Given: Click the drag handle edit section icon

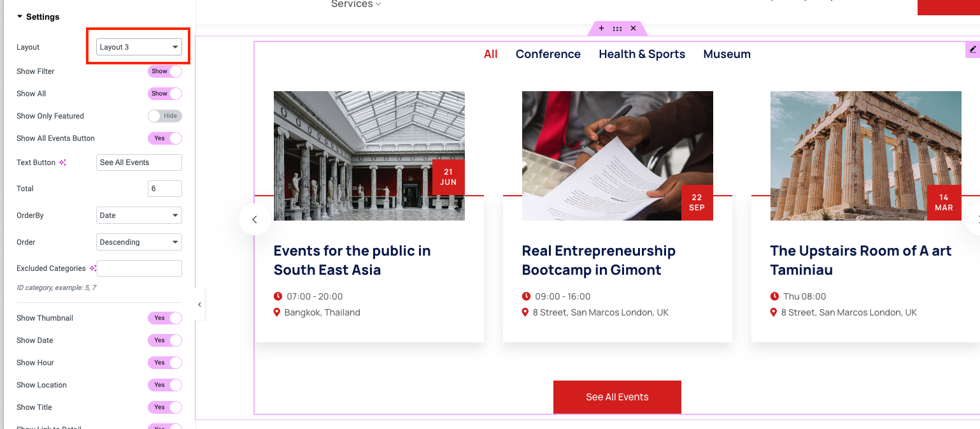Looking at the screenshot, I should click(x=617, y=29).
